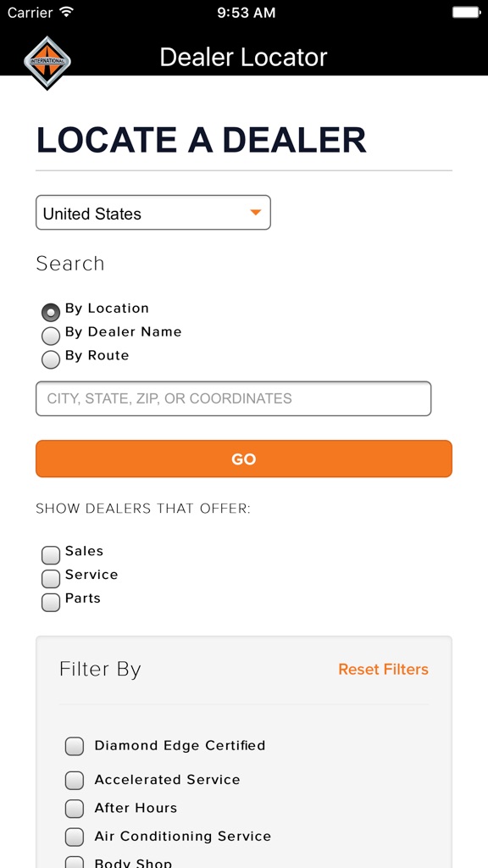This screenshot has height=868, width=488.
Task: Enable Air Conditioning Service filter
Action: (74, 837)
